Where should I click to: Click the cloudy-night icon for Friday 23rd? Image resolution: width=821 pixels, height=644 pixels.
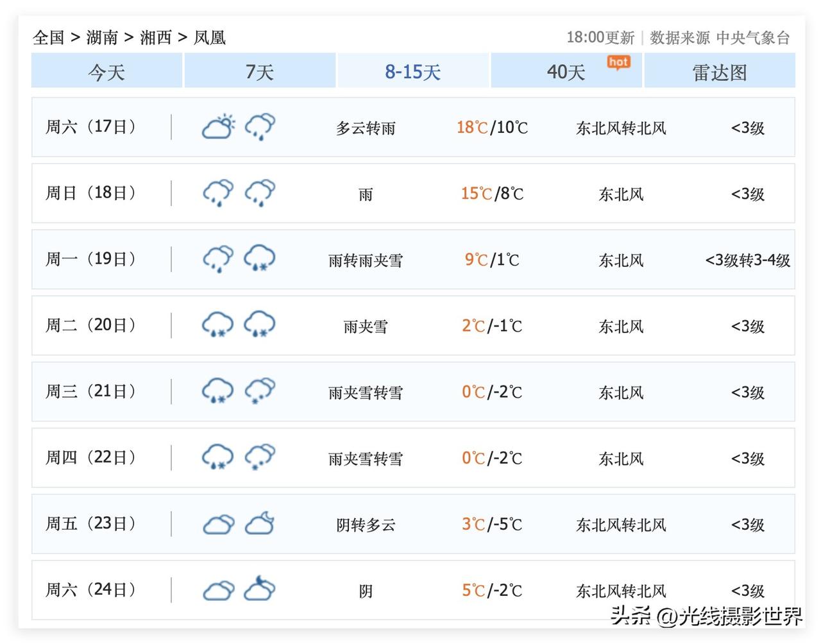point(260,523)
